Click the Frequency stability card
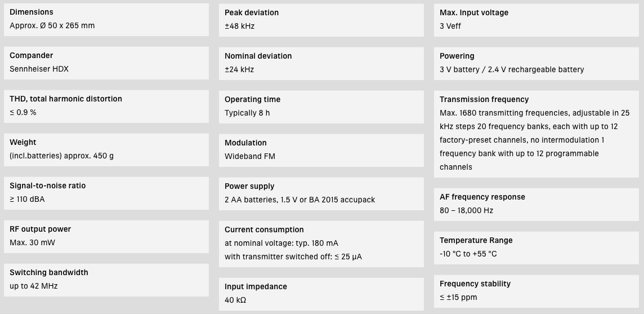Screen dimensions: 644x314 tap(536, 290)
